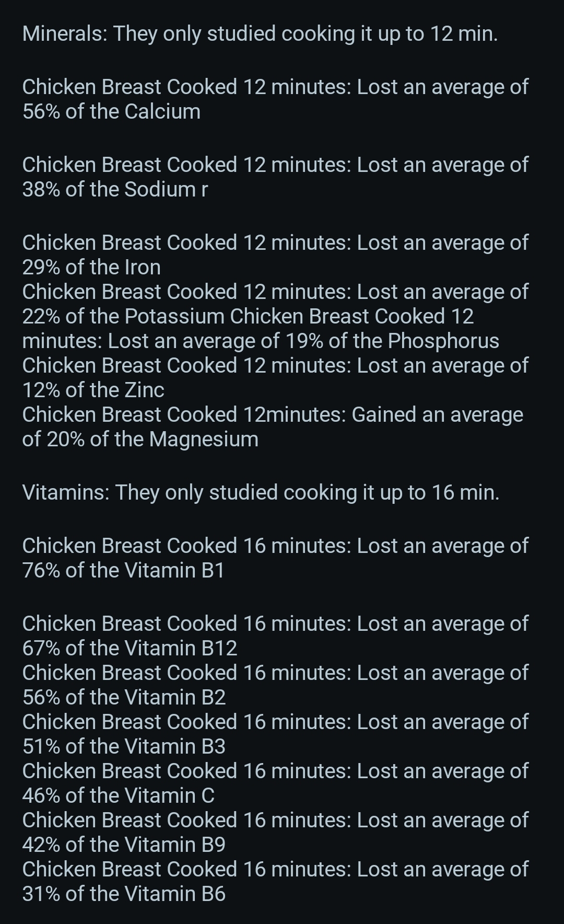564x924 pixels.
Task: Click the Minerals heading about 12 min
Action: point(260,33)
